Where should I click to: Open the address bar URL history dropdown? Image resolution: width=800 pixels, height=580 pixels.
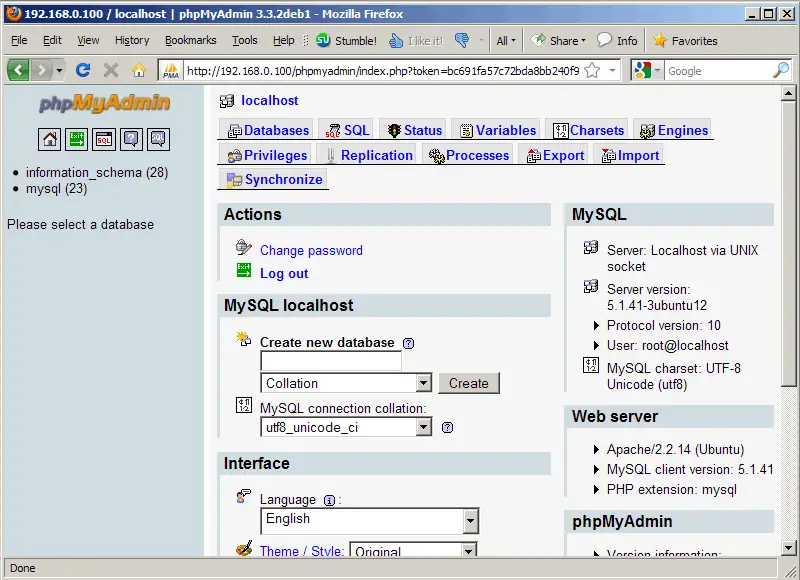pos(612,70)
